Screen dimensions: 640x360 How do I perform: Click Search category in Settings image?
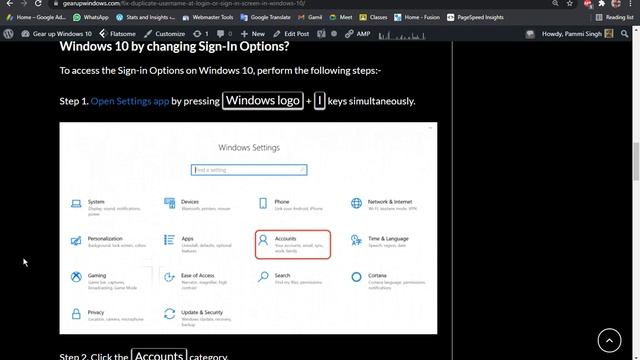(x=290, y=278)
